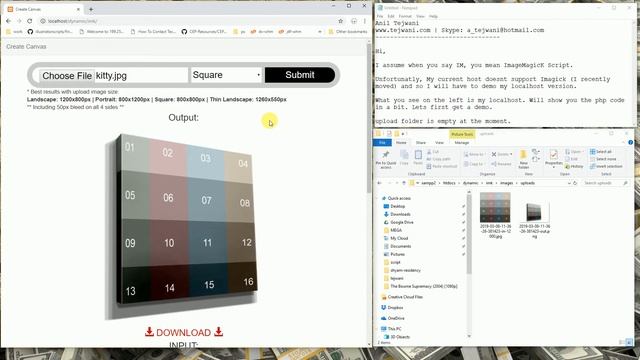
Task: Reload the page in Chrome
Action: tap(30, 21)
